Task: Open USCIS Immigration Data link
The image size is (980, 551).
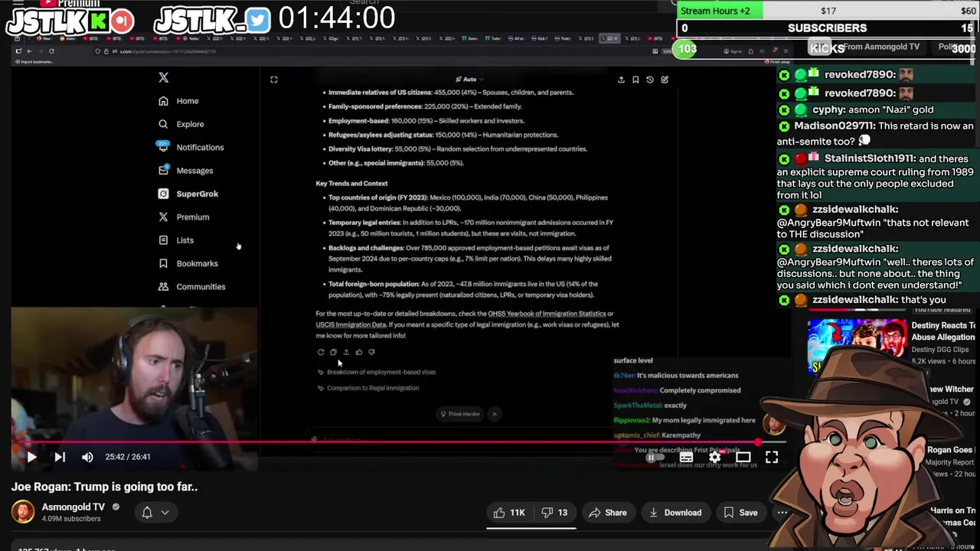Action: (351, 325)
